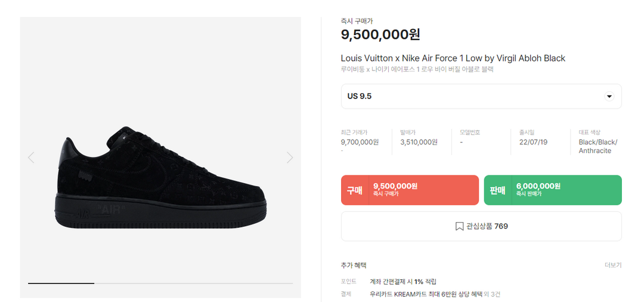Viewport: 644px width, 302px height.
Task: Click the Louis Vuitton x Nike product title
Action: coord(453,58)
